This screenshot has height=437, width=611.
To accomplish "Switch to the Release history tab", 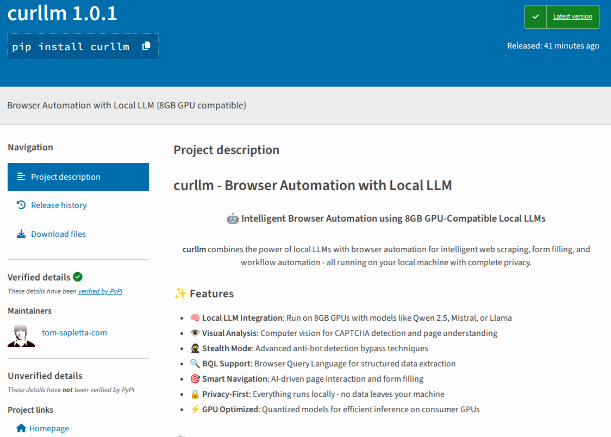I will point(59,205).
